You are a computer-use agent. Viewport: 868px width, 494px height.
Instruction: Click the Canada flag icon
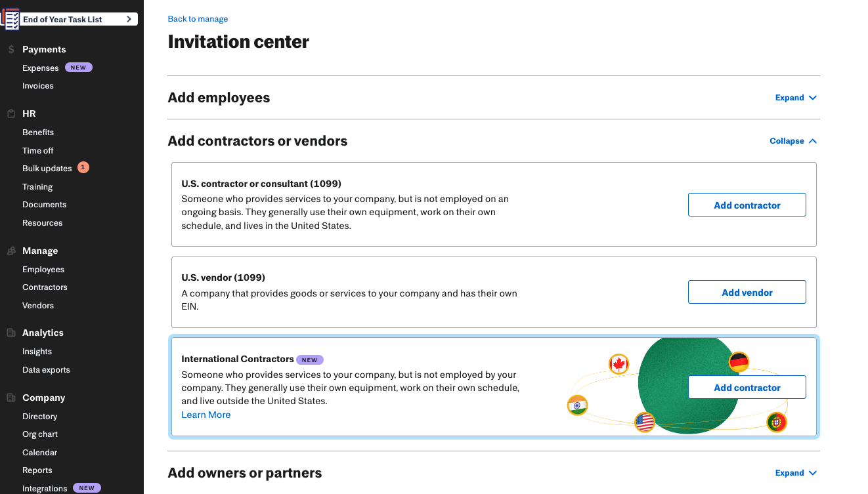[x=618, y=364]
